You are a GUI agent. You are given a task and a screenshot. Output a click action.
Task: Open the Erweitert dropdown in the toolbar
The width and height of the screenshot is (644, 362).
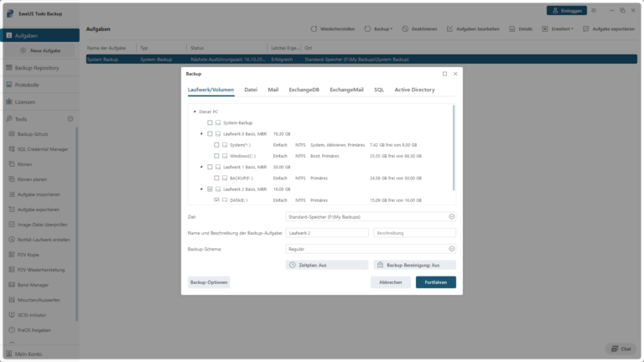[558, 29]
